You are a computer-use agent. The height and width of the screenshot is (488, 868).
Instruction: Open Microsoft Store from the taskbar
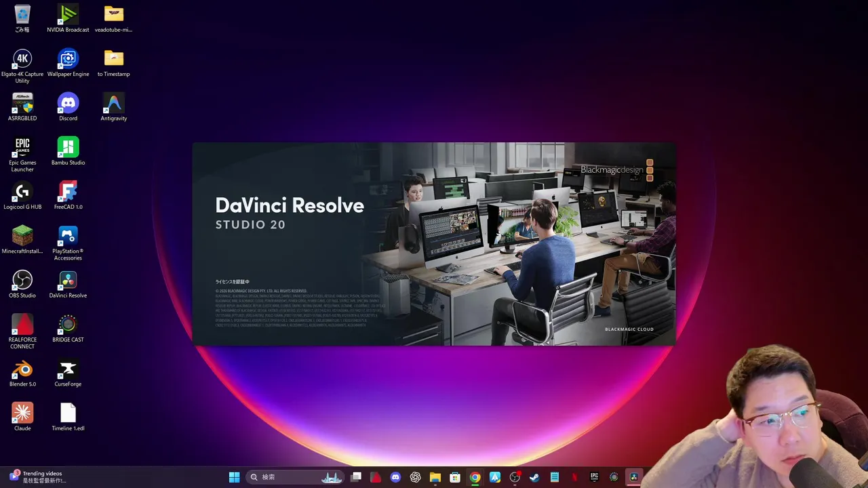click(455, 477)
